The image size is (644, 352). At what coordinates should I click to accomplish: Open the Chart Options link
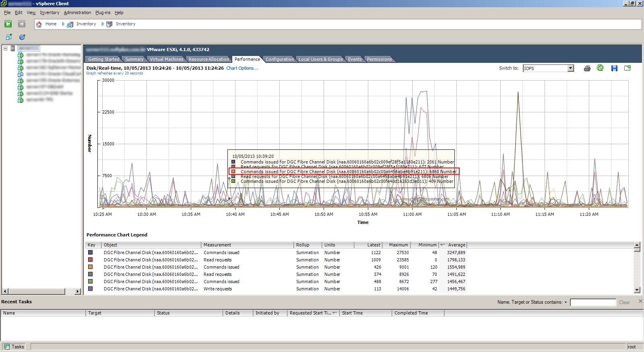click(242, 68)
